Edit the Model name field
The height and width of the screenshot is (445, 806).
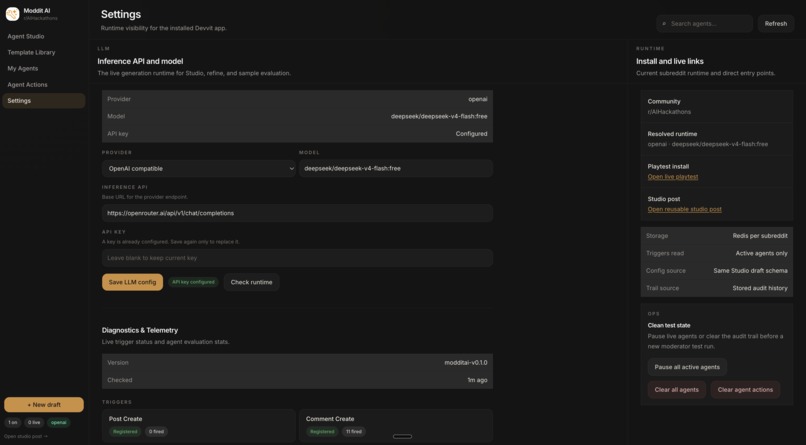pyautogui.click(x=396, y=169)
